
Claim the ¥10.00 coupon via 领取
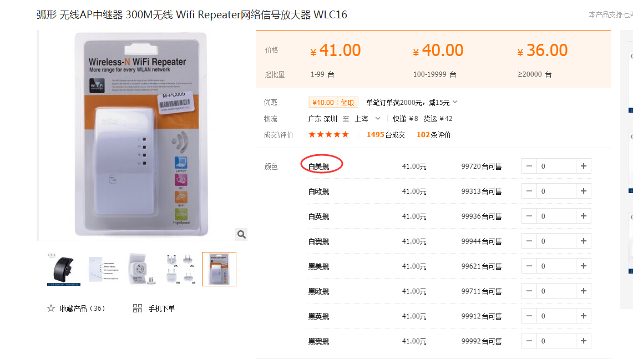(x=348, y=103)
